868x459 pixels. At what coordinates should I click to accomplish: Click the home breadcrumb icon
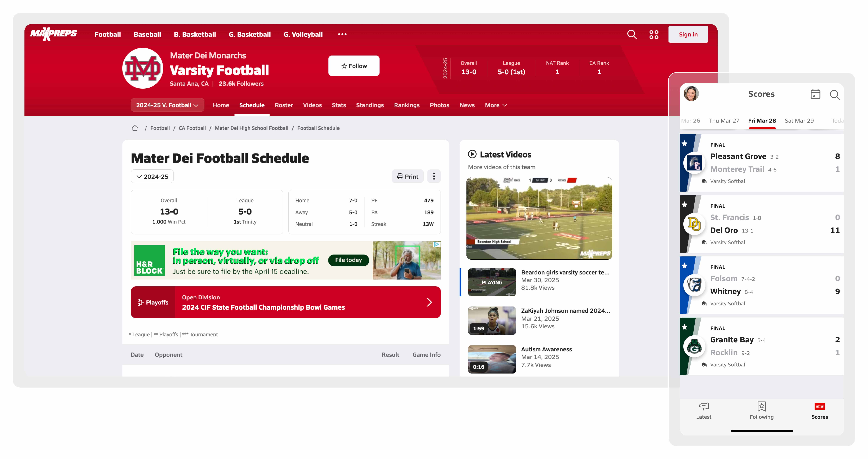[x=135, y=128]
